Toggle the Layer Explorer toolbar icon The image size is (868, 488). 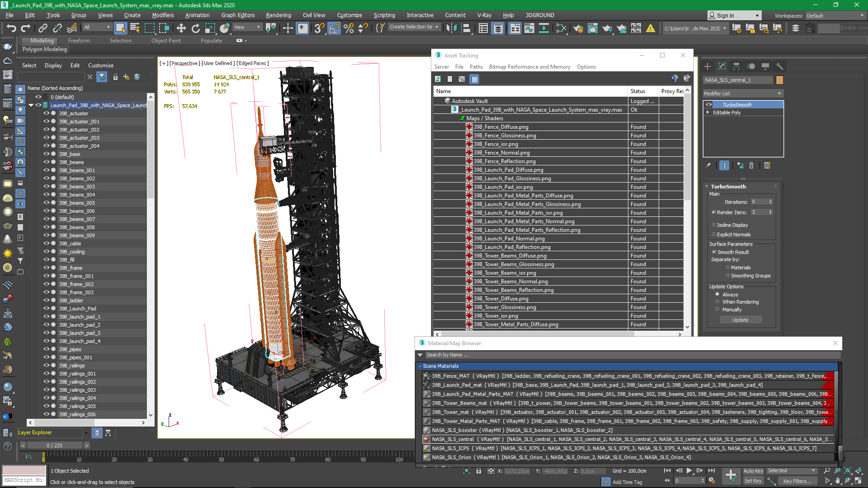498,28
